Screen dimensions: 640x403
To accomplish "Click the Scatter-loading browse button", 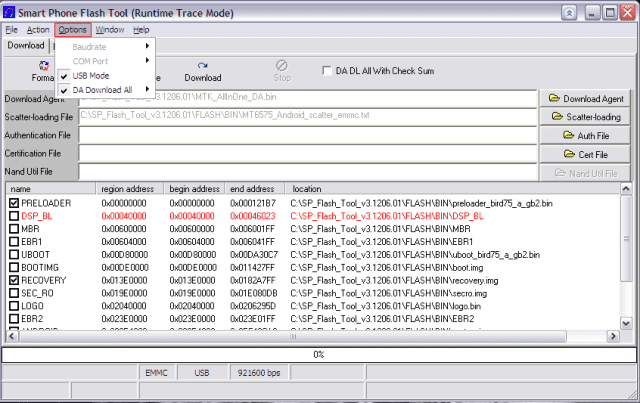I will point(585,117).
